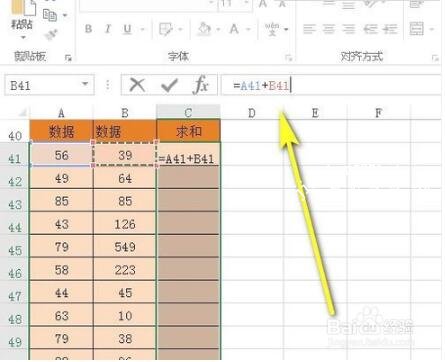Align text right in the ribbon
Screen dimensions: 445x362
(349, 29)
